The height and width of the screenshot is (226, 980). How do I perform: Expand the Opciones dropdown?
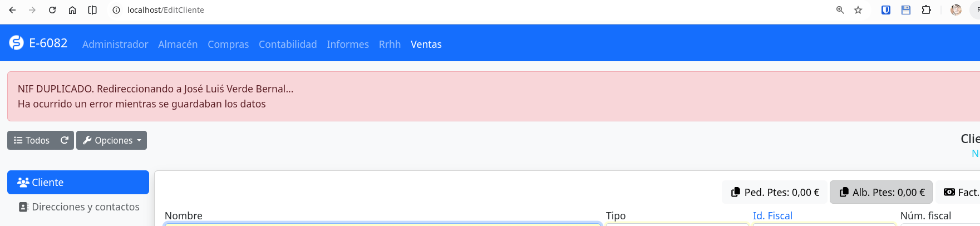(x=112, y=140)
